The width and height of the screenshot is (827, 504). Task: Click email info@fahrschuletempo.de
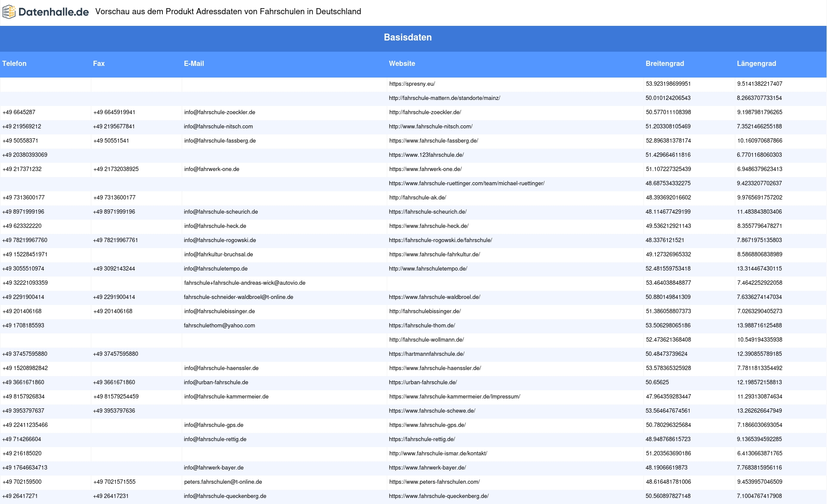(216, 269)
